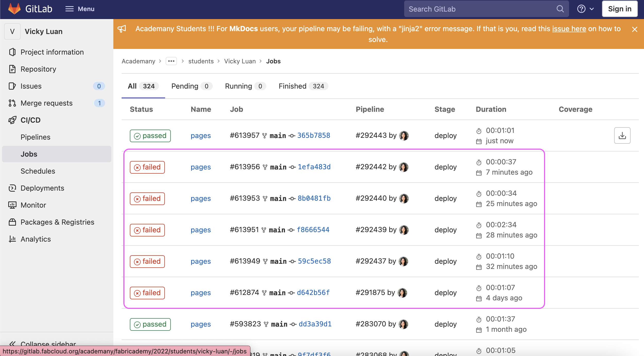Screen dimensions: 644x356
Task: Open commit d642b56f
Action: [313, 293]
